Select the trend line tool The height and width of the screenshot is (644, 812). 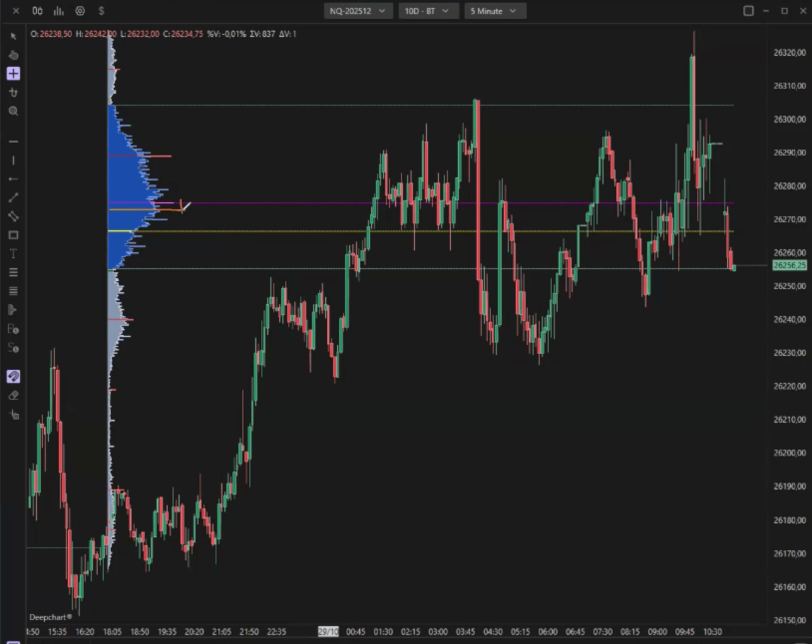(x=13, y=198)
